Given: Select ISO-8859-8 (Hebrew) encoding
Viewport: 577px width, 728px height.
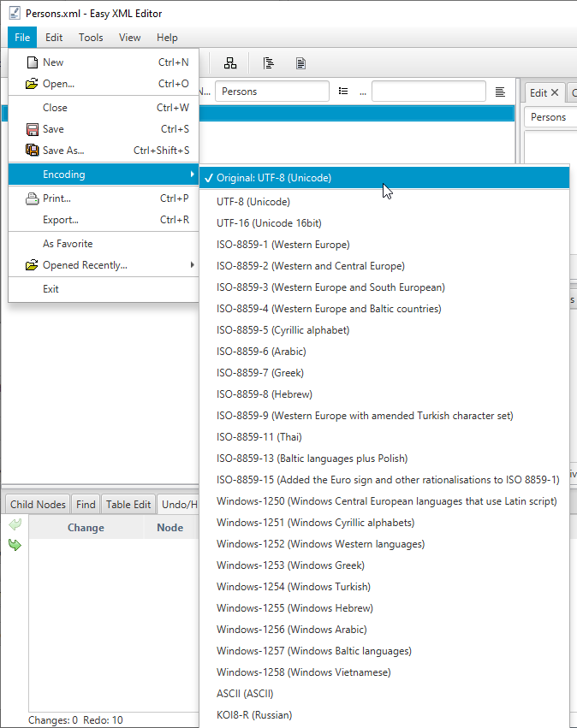Looking at the screenshot, I should pos(384,394).
